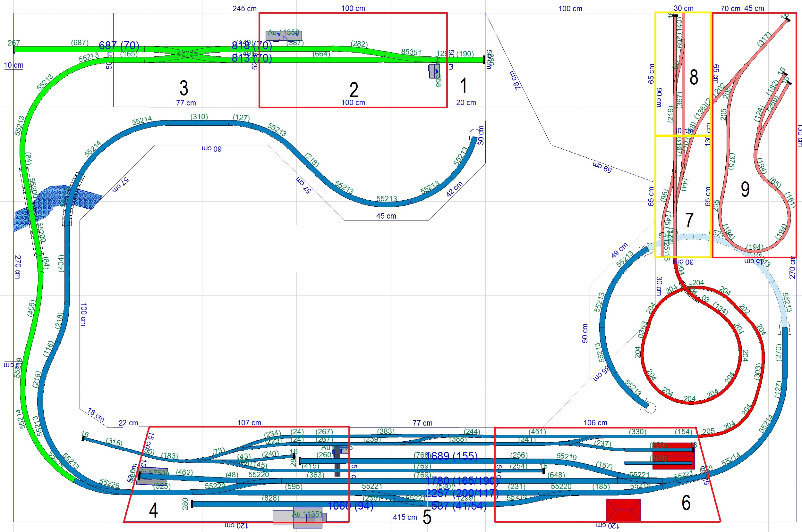
Task: Select the red roofed building near section 6
Action: pos(623,510)
